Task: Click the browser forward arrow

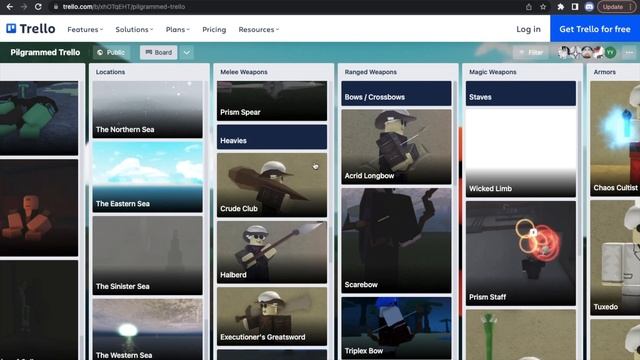Action: click(24, 7)
